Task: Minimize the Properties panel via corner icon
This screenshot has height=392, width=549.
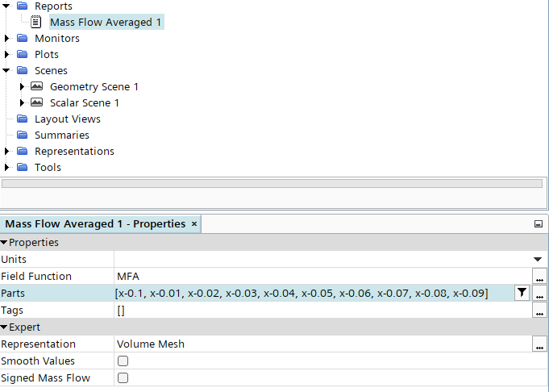Action: [x=538, y=224]
